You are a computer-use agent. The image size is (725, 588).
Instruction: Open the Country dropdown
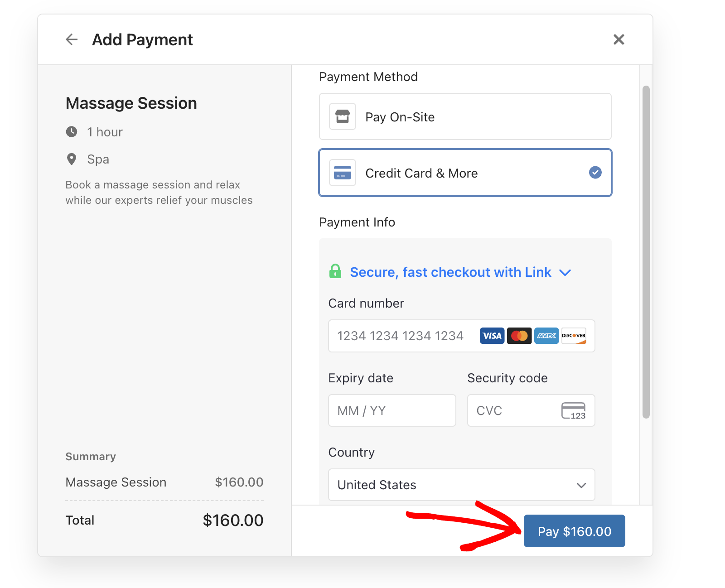coord(461,485)
